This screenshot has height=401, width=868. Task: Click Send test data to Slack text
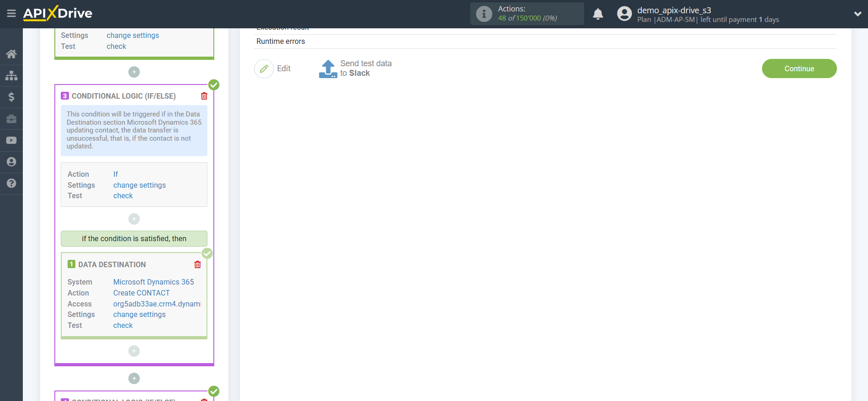pyautogui.click(x=366, y=69)
